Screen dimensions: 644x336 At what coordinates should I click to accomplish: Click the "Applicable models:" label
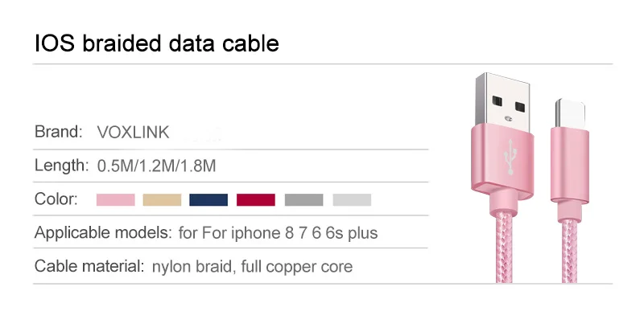[x=103, y=233]
